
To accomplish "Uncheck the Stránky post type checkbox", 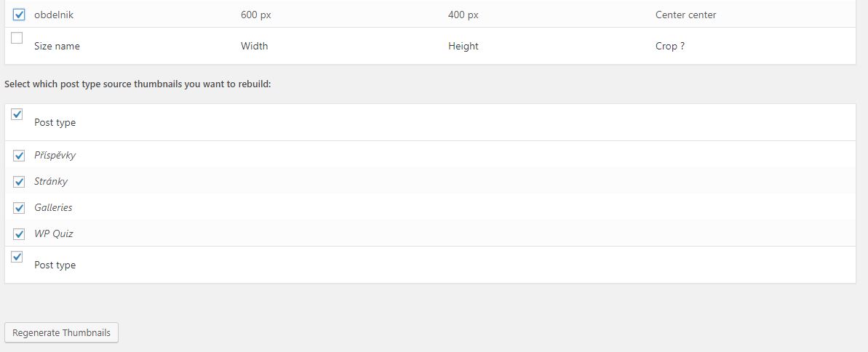I will coord(19,182).
